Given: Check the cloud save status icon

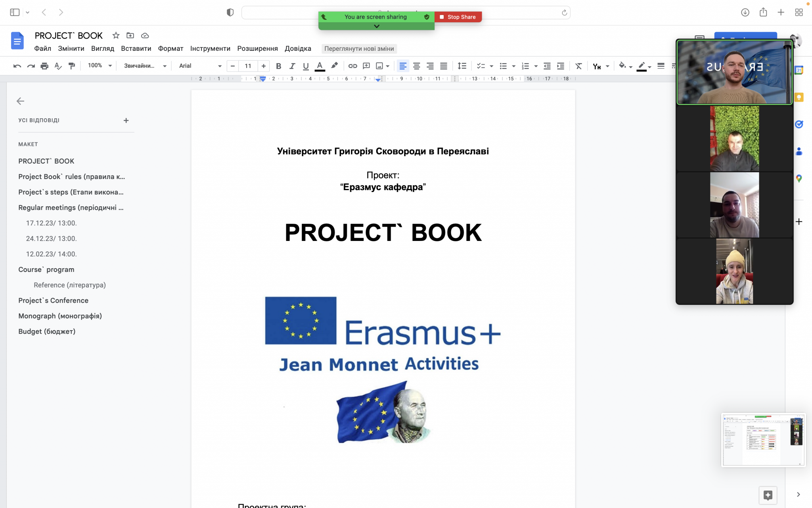Looking at the screenshot, I should [x=145, y=35].
